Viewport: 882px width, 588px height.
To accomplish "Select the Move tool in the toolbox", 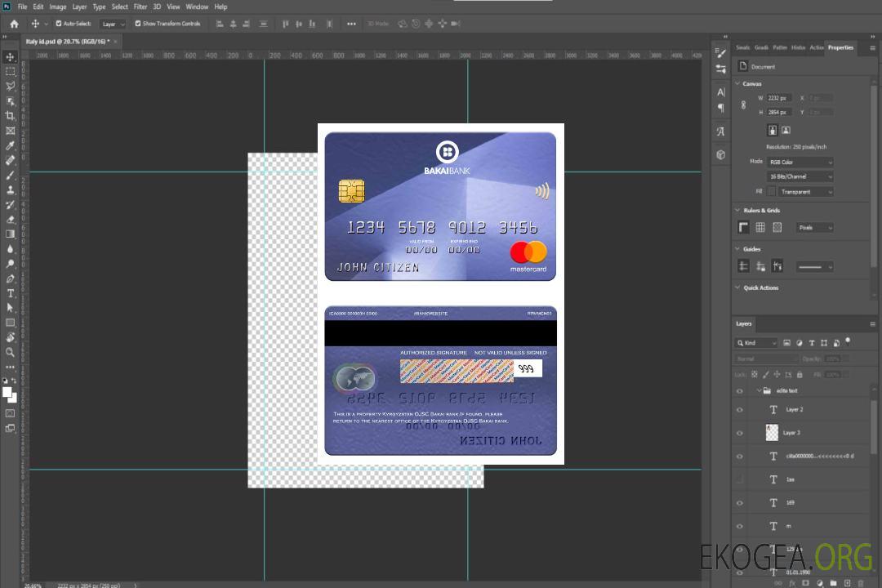I will tap(10, 57).
